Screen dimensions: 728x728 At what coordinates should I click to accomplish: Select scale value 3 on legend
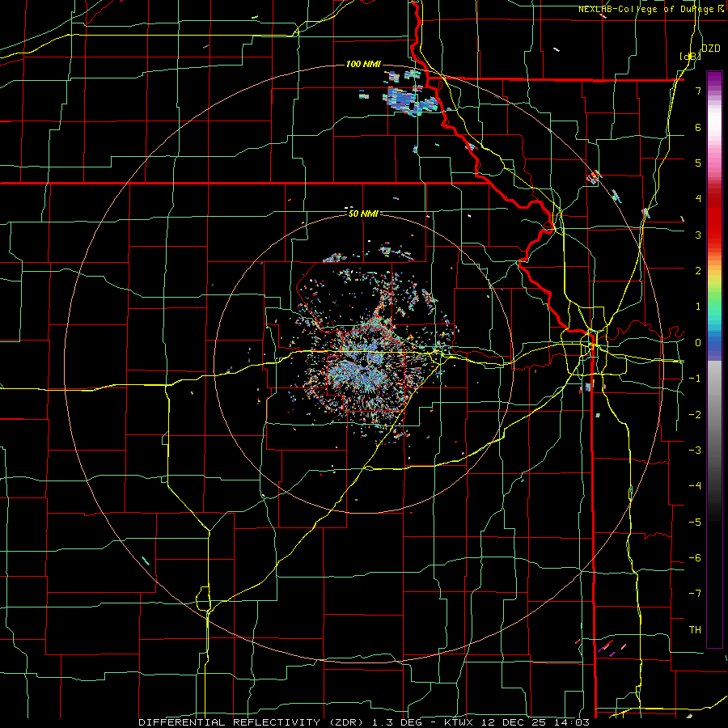[698, 235]
